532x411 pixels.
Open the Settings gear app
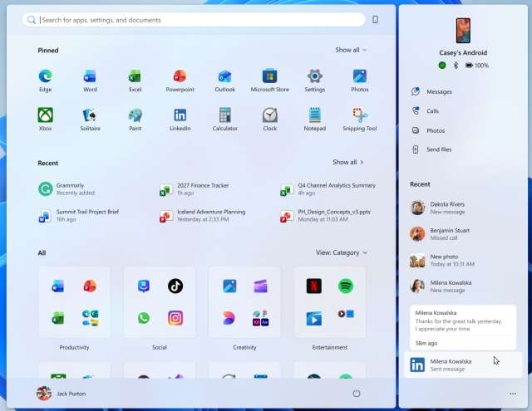(x=314, y=81)
